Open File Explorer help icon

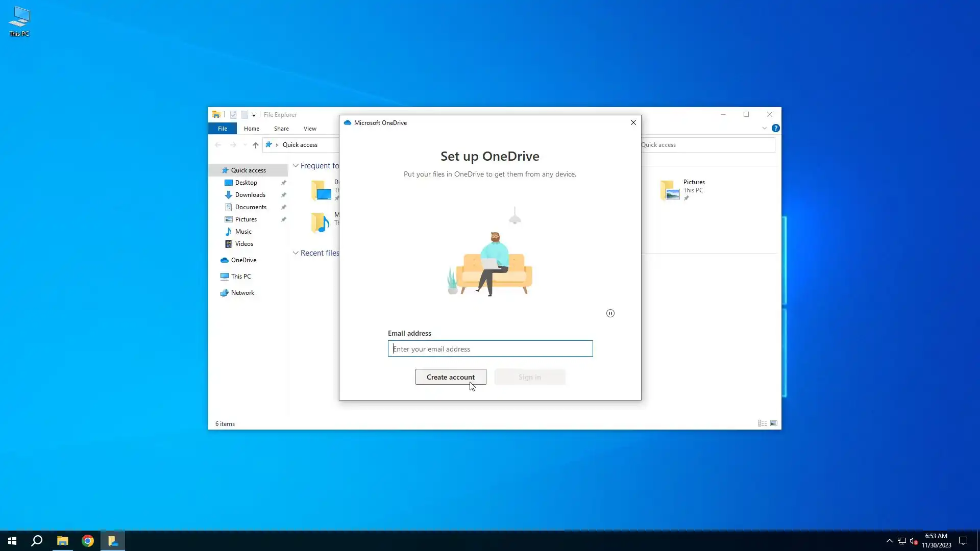[775, 129]
